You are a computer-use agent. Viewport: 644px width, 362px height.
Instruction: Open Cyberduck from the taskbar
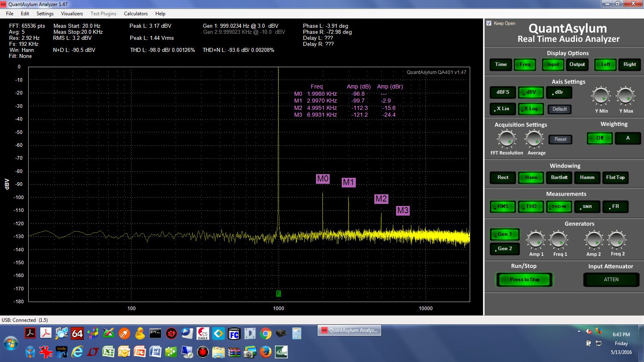click(140, 333)
